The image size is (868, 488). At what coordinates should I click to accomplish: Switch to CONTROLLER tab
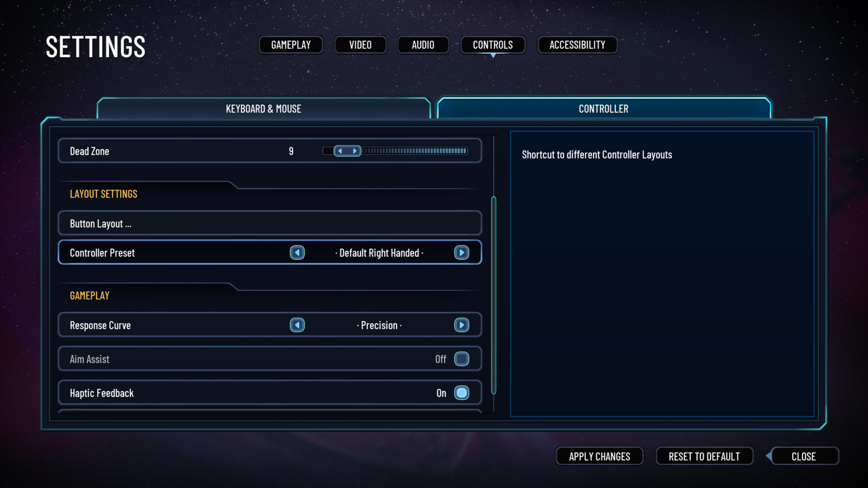(603, 108)
